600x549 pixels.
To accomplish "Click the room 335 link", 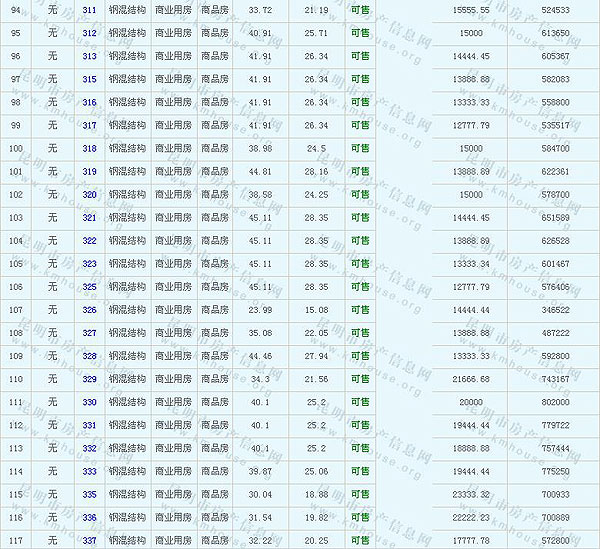I will point(90,494).
